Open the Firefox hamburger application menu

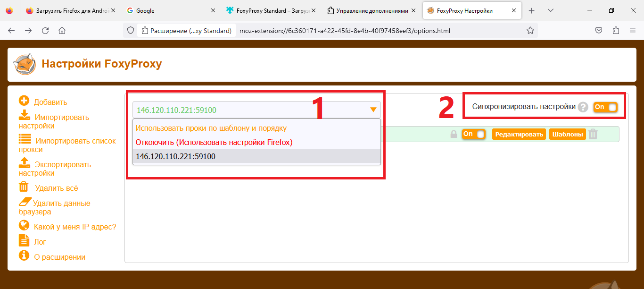633,31
